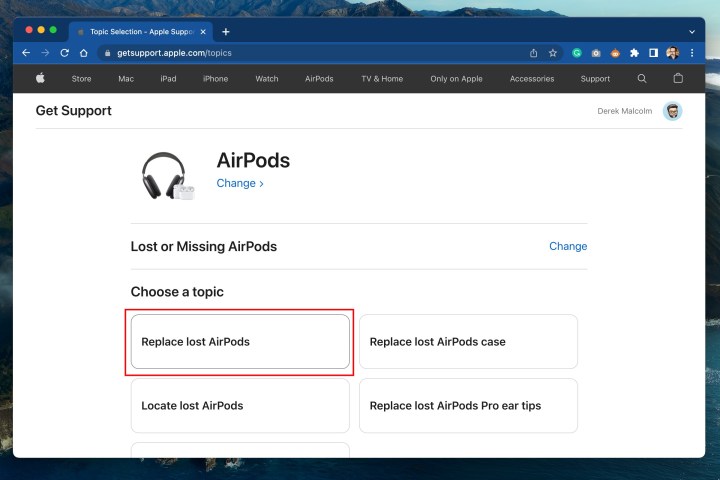Image resolution: width=720 pixels, height=480 pixels.
Task: Open the Mac menu item
Action: click(126, 79)
